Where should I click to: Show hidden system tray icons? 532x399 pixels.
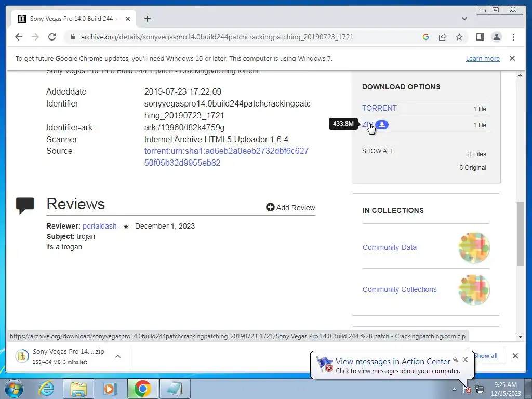point(454,389)
